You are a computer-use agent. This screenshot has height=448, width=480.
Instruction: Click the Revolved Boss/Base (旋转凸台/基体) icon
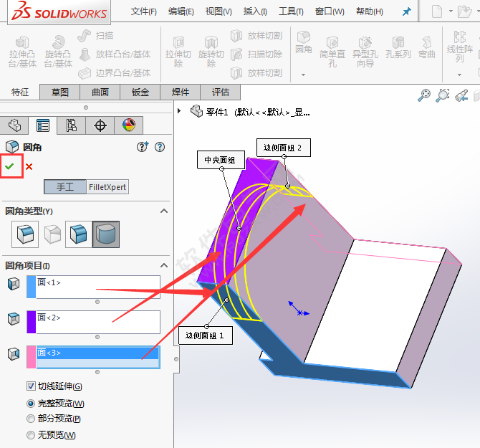pos(58,42)
